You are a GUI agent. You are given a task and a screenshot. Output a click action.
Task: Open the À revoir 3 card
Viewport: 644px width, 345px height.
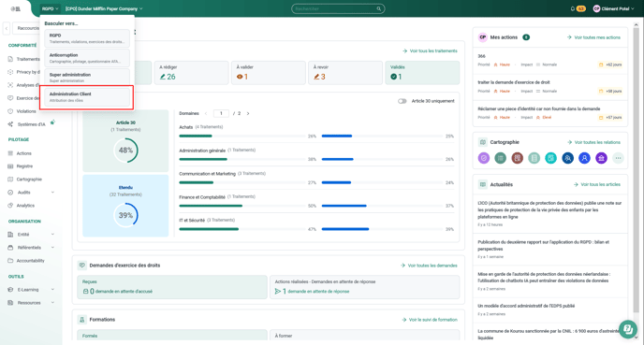pos(345,73)
